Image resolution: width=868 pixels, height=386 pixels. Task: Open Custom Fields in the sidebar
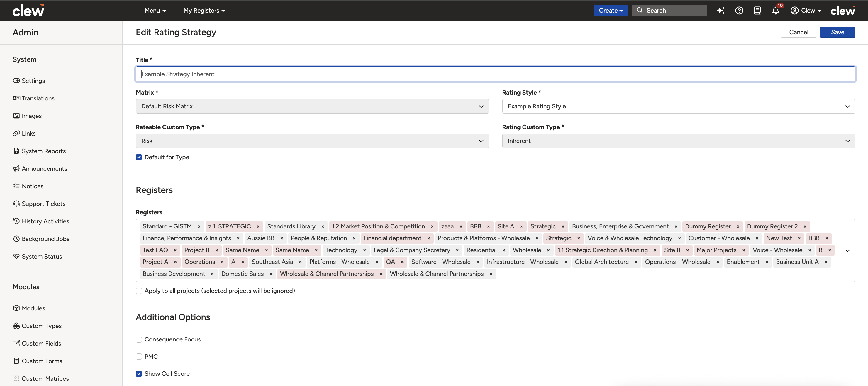tap(37, 343)
